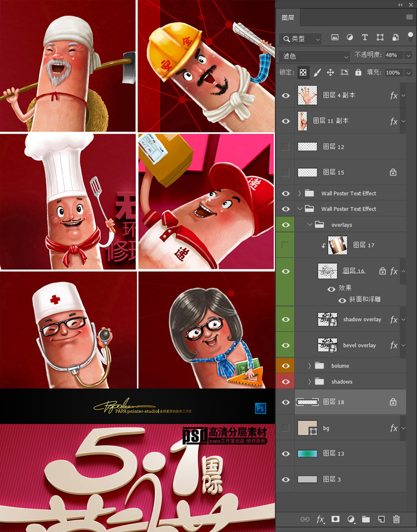Open the 类型 filter type dropdown
The image size is (417, 532).
click(x=300, y=39)
